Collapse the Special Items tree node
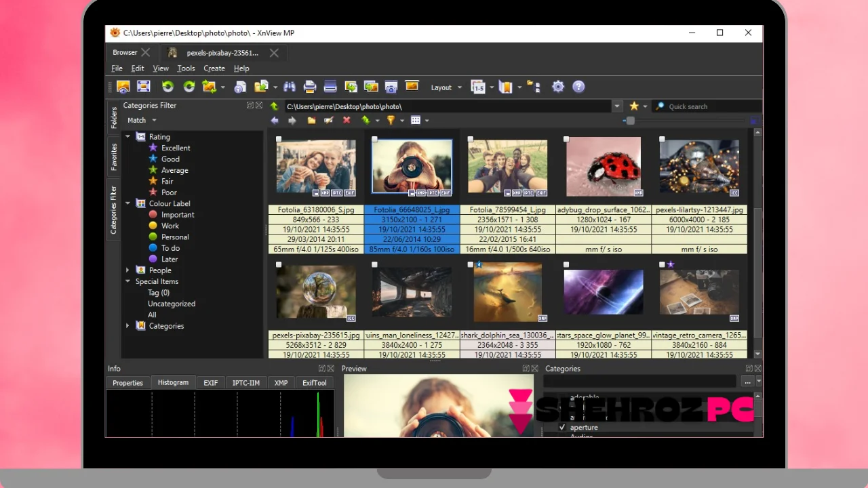Image resolution: width=868 pixels, height=488 pixels. [x=127, y=281]
